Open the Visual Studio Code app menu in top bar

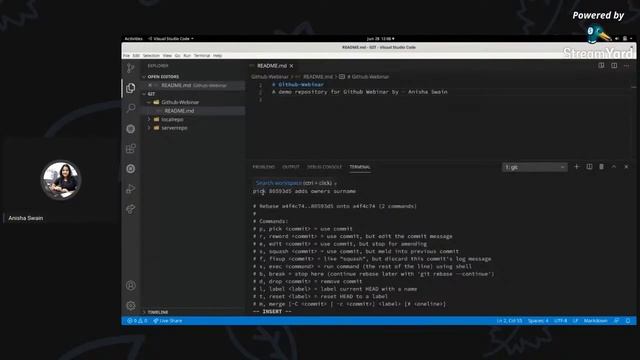(x=171, y=39)
